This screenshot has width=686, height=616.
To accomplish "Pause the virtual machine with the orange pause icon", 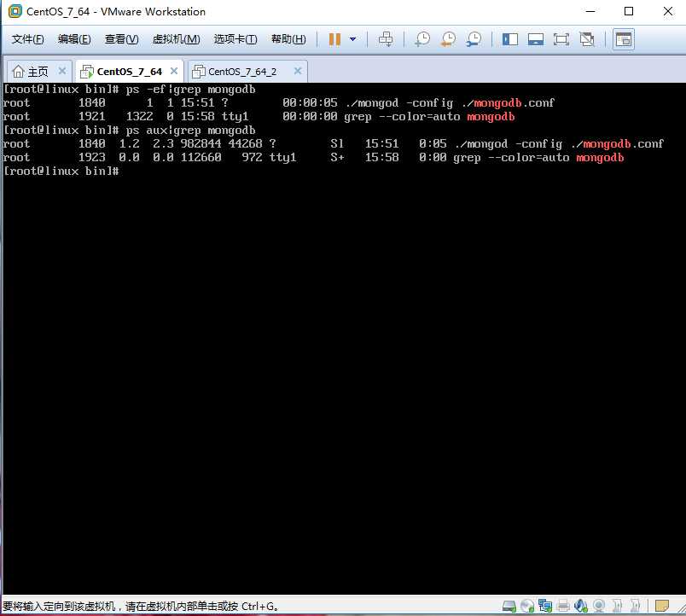I will (334, 39).
